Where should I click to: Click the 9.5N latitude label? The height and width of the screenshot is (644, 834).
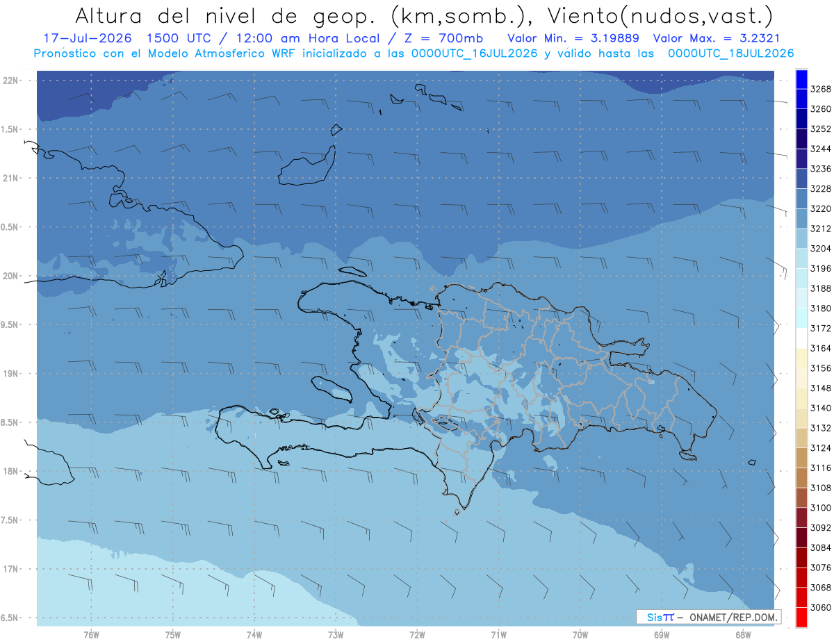point(10,325)
